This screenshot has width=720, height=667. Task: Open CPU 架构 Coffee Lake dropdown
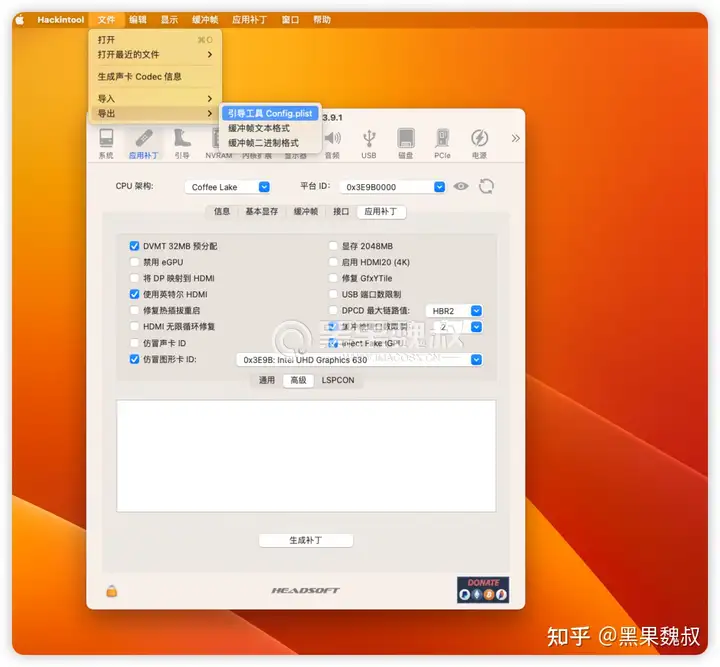pos(227,187)
